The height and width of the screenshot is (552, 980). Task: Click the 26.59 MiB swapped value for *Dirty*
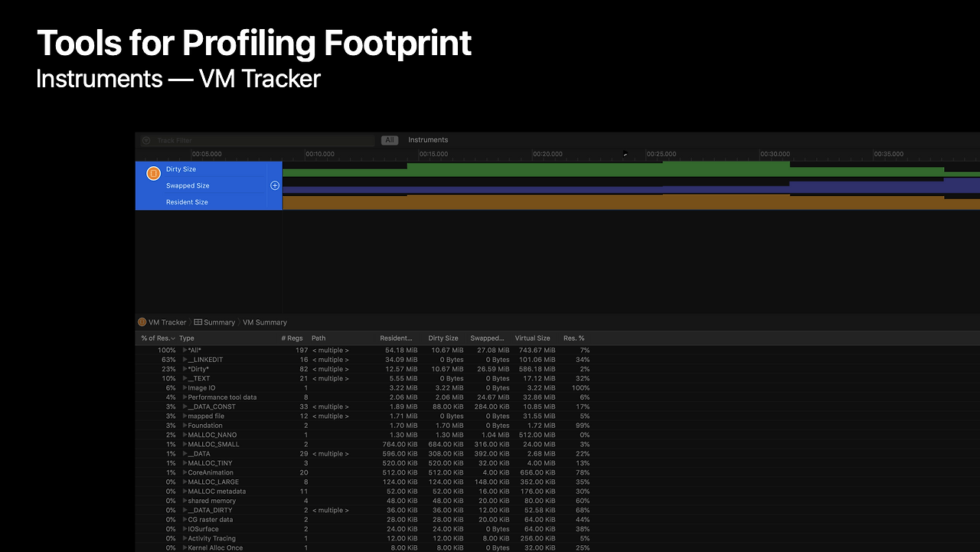493,369
